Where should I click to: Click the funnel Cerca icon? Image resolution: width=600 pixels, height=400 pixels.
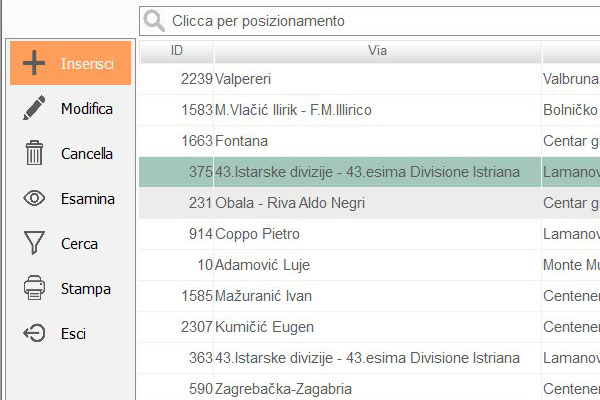35,244
